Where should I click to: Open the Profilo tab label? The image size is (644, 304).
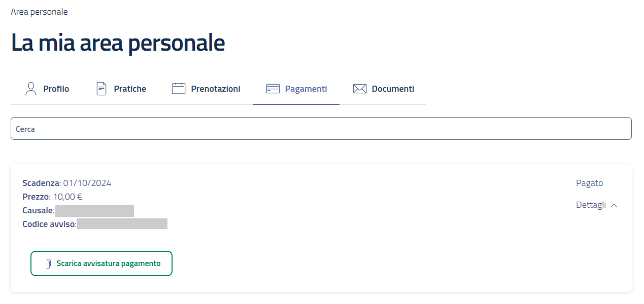pos(56,89)
